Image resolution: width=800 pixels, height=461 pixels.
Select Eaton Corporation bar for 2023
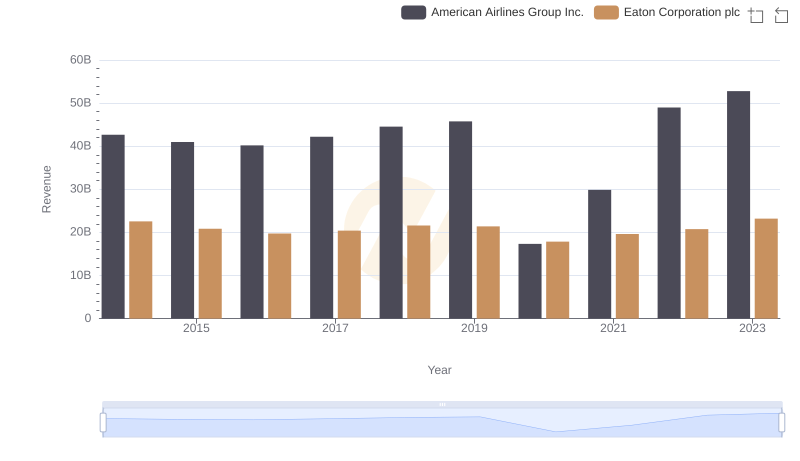[766, 268]
